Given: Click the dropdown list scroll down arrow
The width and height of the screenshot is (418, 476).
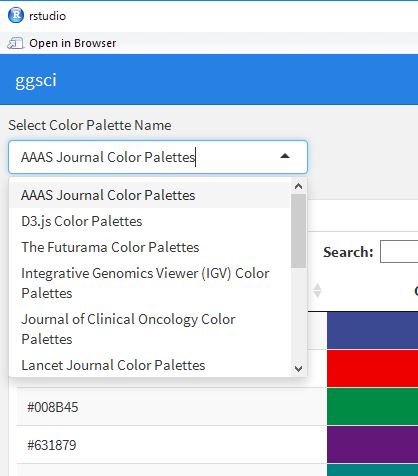Looking at the screenshot, I should coord(299,368).
